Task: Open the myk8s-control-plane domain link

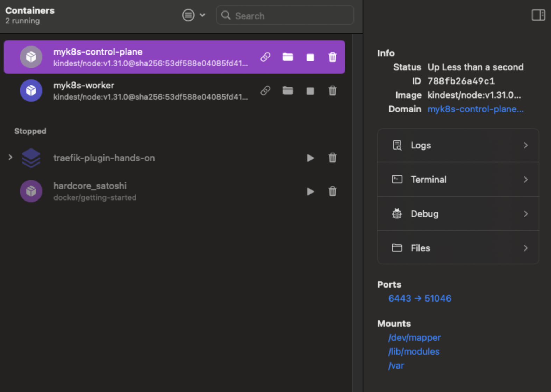Action: point(475,109)
